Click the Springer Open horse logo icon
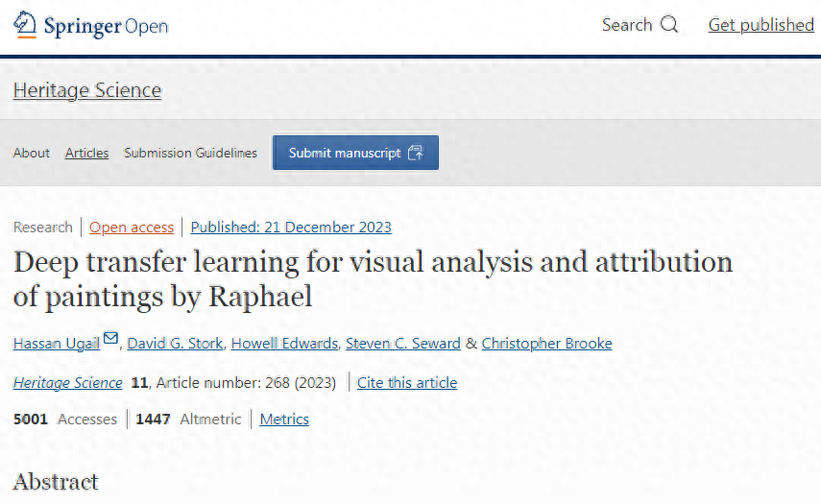 click(25, 25)
